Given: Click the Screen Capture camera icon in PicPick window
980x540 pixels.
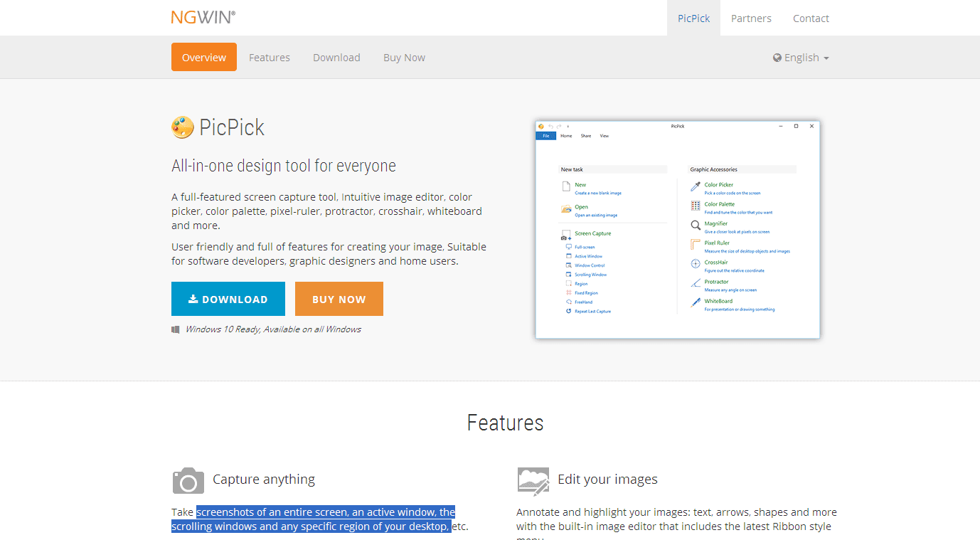Looking at the screenshot, I should [566, 235].
